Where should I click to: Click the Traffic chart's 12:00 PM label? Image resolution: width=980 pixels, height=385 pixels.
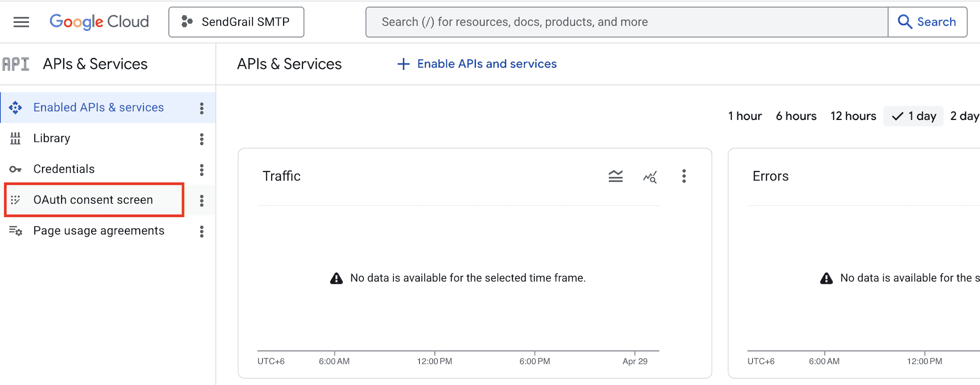435,361
